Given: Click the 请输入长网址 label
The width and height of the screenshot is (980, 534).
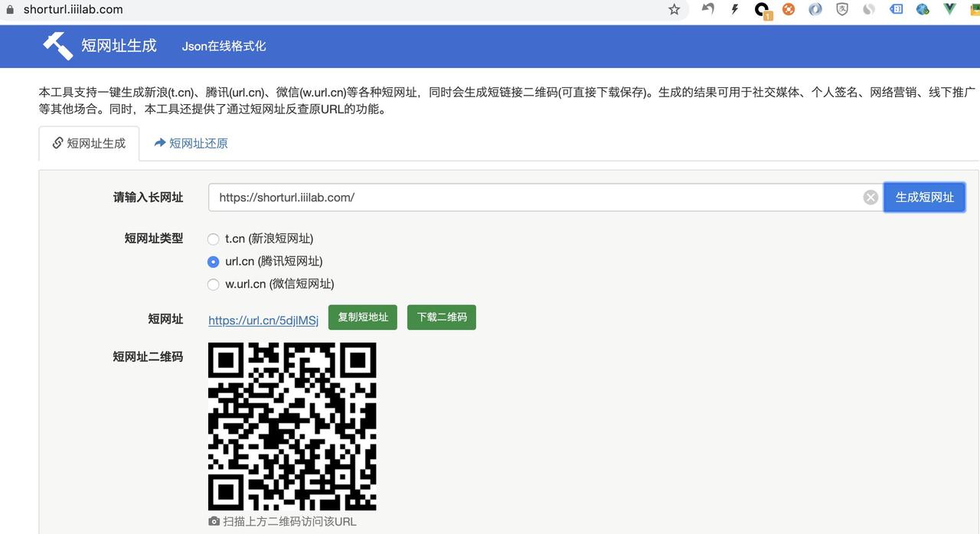Looking at the screenshot, I should tap(149, 197).
